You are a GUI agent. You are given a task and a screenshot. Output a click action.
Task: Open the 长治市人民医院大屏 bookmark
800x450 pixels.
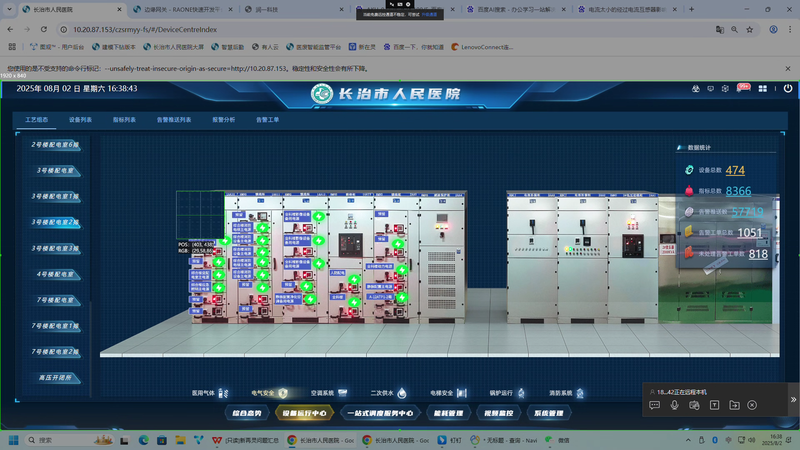point(173,47)
